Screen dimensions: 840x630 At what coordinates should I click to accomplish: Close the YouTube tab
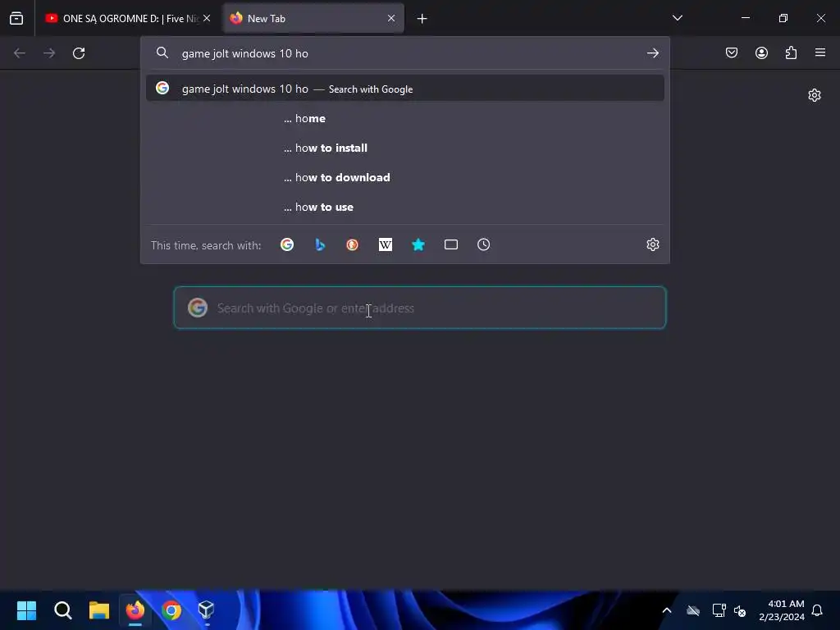pyautogui.click(x=207, y=18)
